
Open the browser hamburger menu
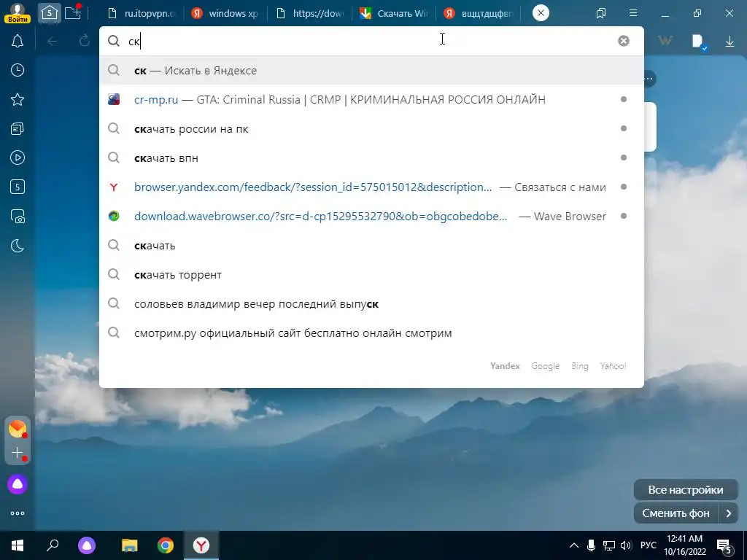coord(633,13)
